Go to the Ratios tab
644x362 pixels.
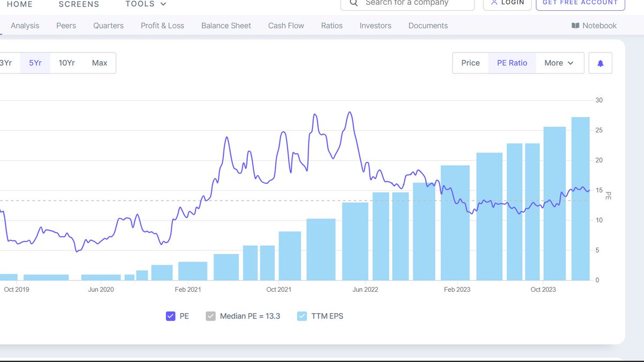pos(332,25)
